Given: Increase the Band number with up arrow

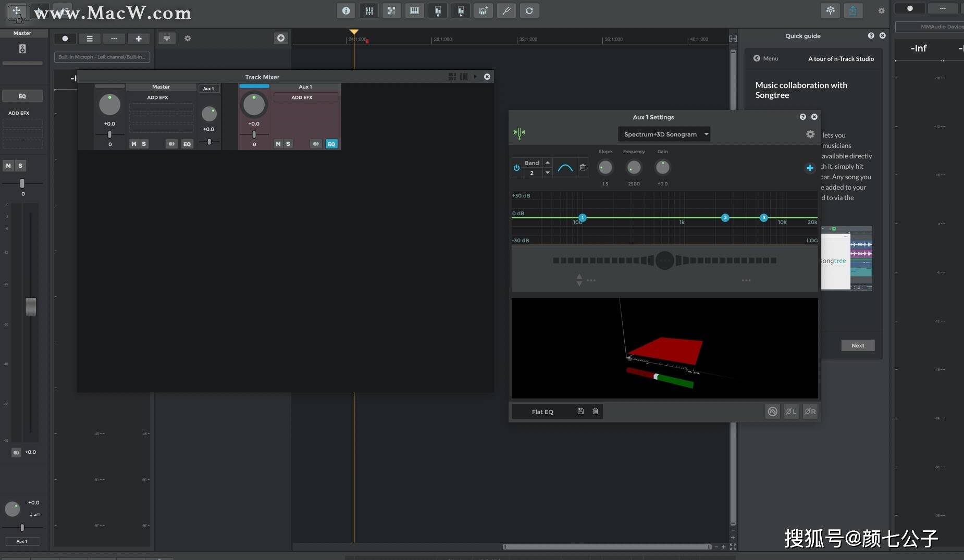Looking at the screenshot, I should [547, 163].
